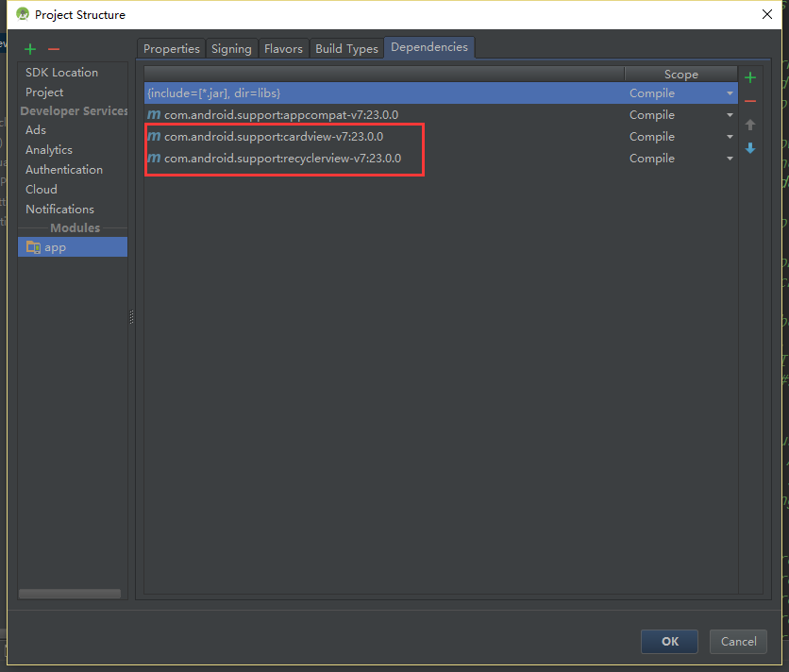Select the app module

55,247
